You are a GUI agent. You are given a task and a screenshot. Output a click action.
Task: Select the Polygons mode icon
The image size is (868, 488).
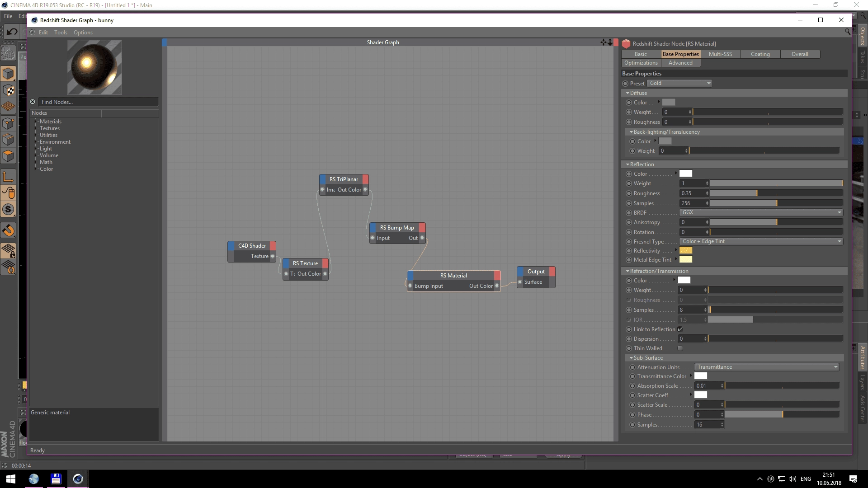click(x=8, y=156)
